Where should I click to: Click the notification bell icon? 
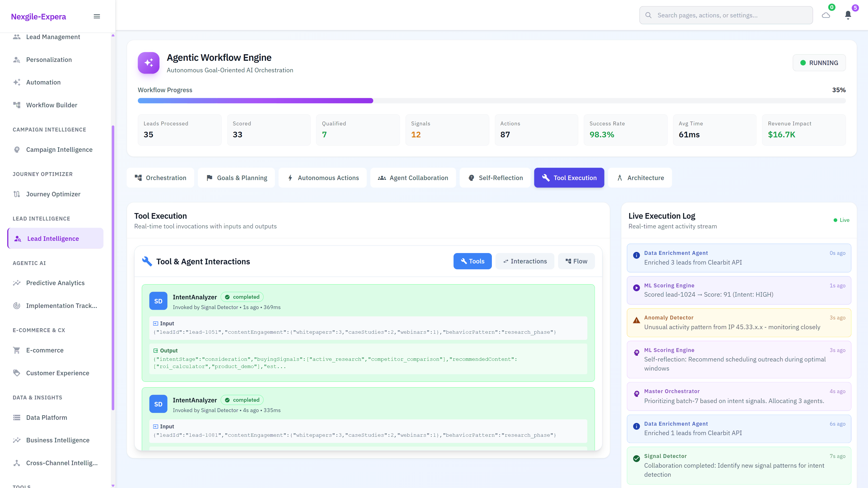pos(848,15)
